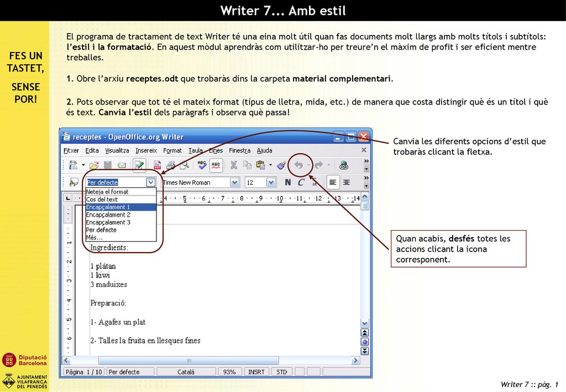Collapse the Apply Style dropdown arrow
The image size is (566, 392).
click(x=151, y=182)
